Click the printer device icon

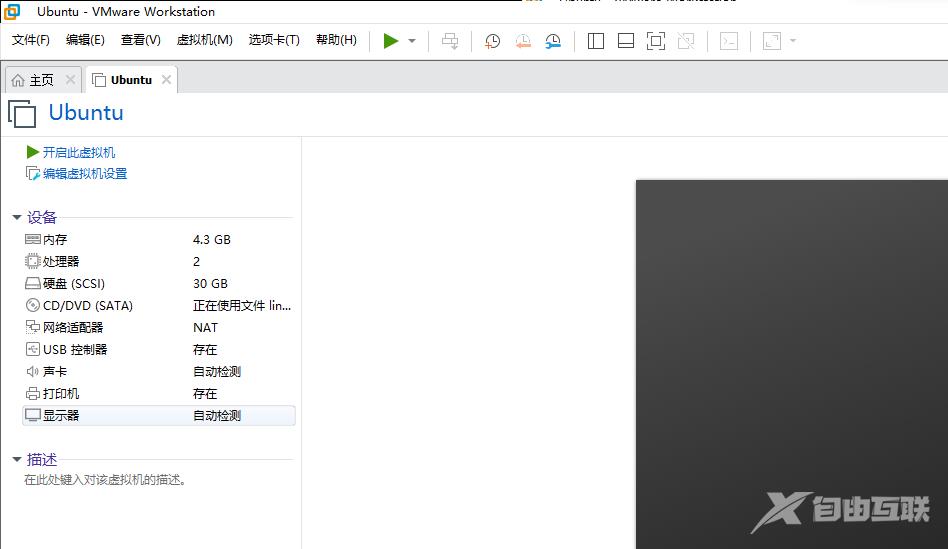[x=33, y=394]
